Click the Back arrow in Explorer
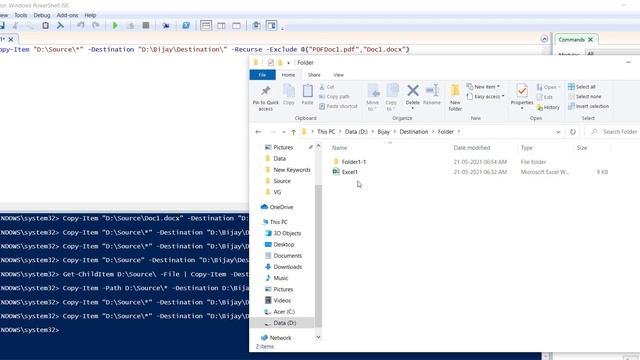The width and height of the screenshot is (640, 360). [258, 132]
